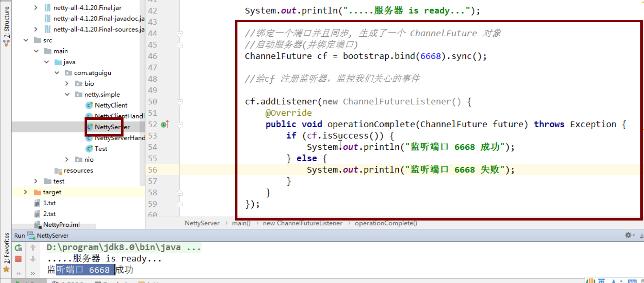The image size is (644, 283).
Task: Open the Run panel gear settings
Action: (x=628, y=235)
